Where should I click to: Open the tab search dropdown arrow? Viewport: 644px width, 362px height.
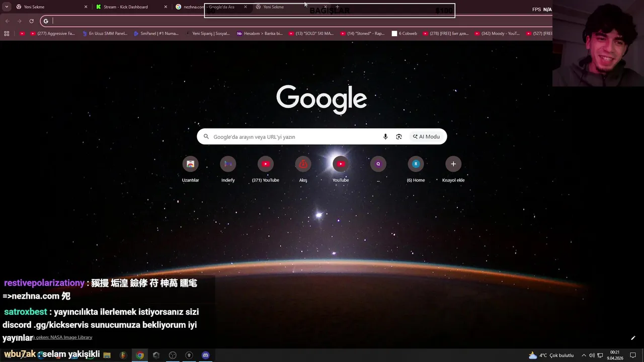pos(7,7)
